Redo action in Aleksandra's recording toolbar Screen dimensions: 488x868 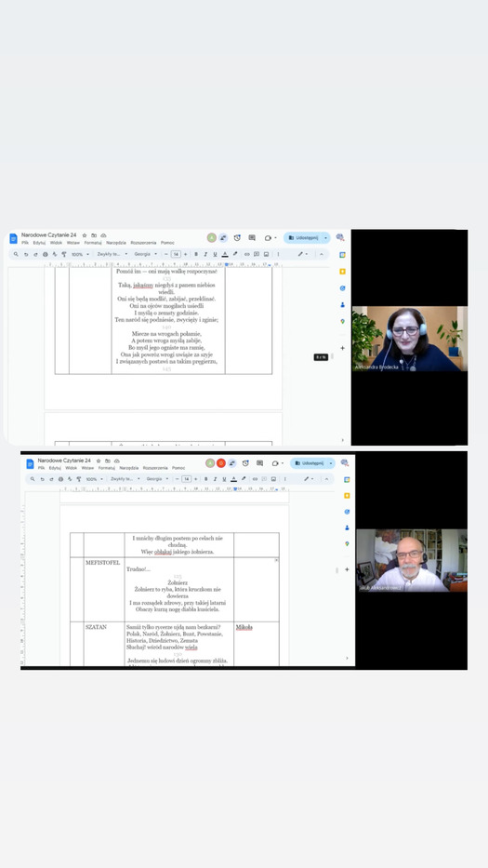35,254
